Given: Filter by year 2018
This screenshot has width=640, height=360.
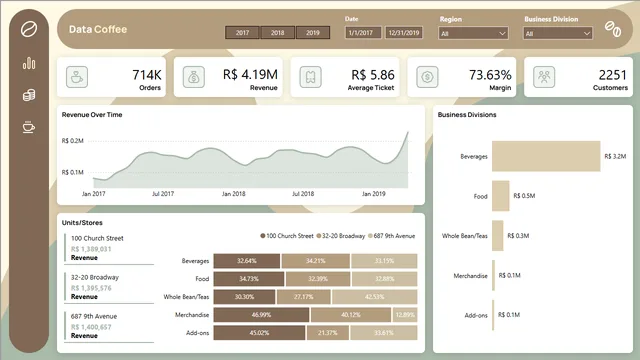Looking at the screenshot, I should click(x=278, y=33).
